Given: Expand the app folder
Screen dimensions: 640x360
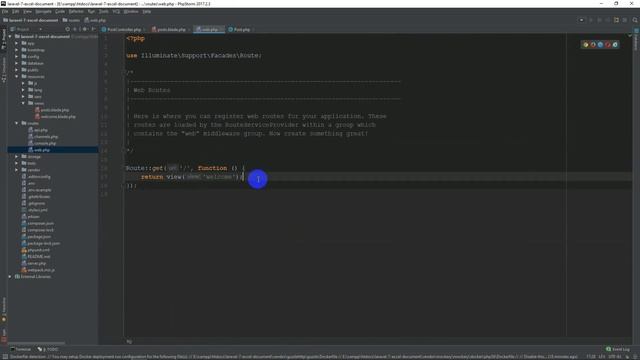Looking at the screenshot, I should pos(17,43).
